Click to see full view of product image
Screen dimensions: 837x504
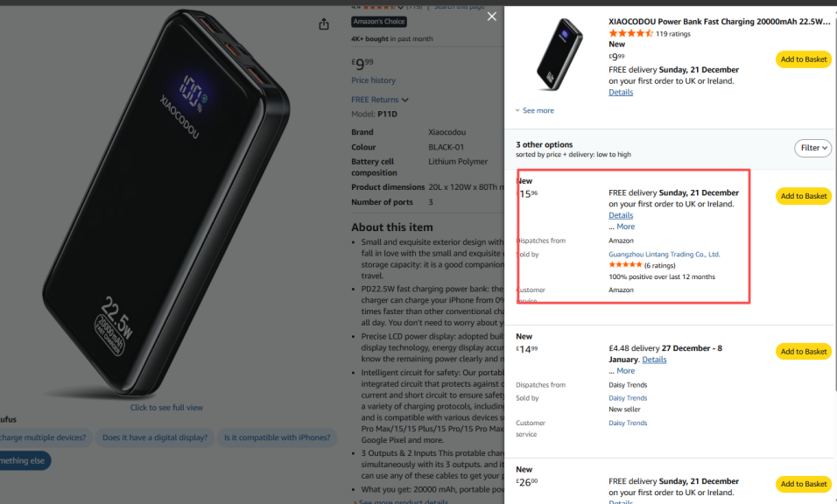pos(166,408)
